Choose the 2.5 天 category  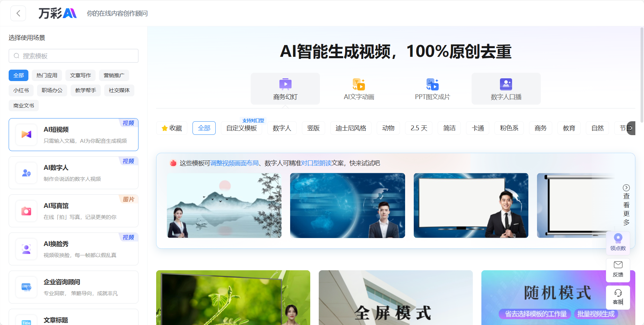pos(419,128)
